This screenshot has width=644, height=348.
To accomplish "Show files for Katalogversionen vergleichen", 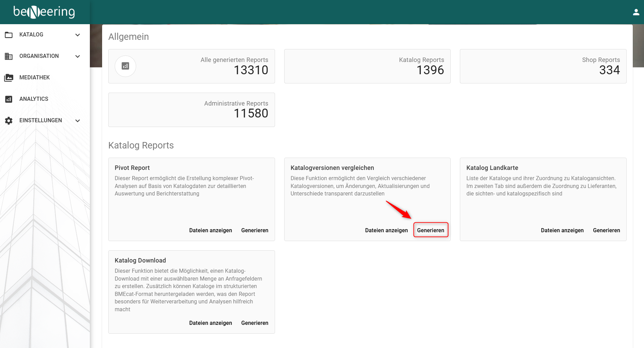I will (x=386, y=231).
